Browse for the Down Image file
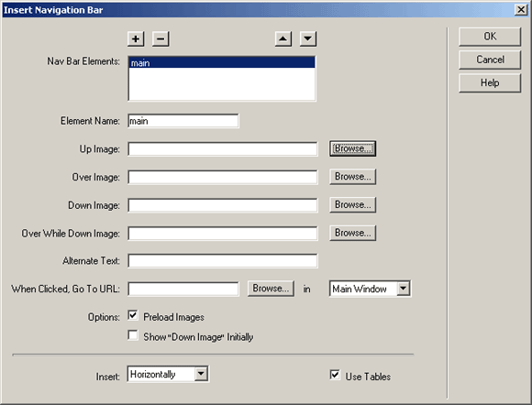532x405 pixels. (352, 204)
